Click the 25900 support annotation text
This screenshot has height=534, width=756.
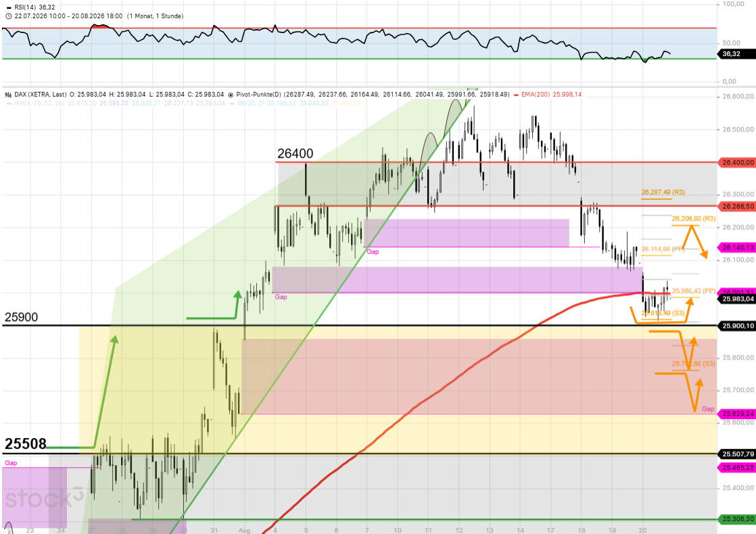(x=21, y=317)
